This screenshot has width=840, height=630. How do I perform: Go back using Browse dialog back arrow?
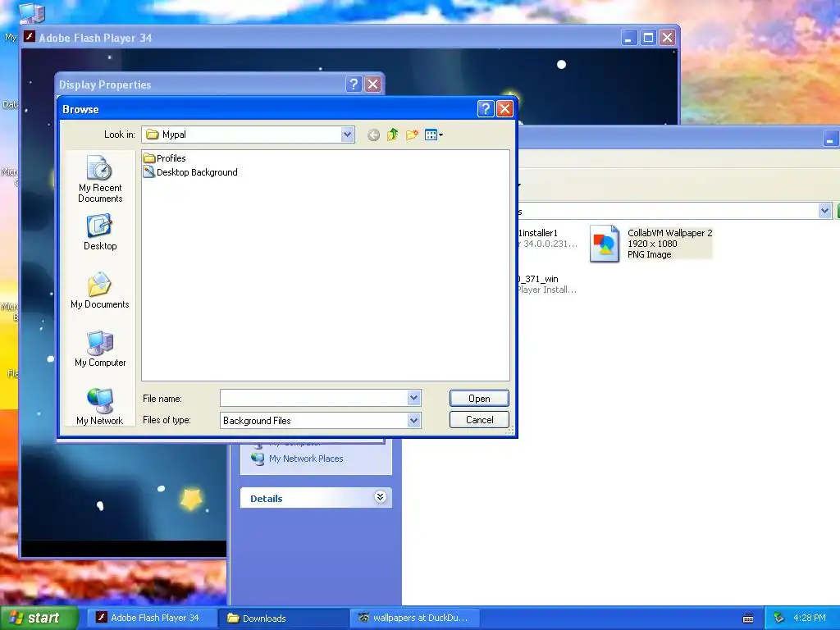click(x=373, y=135)
